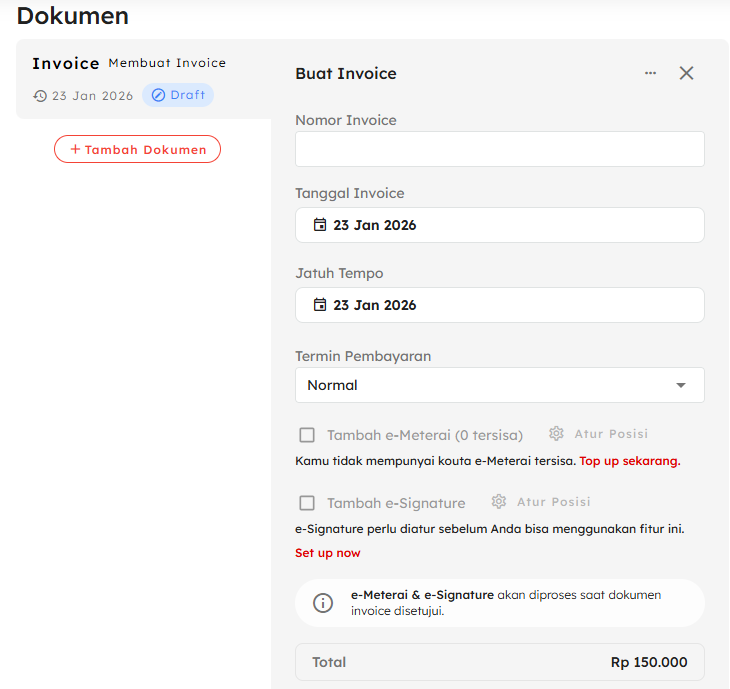The height and width of the screenshot is (689, 730).
Task: Close the Buat Invoice panel
Action: pyautogui.click(x=686, y=73)
